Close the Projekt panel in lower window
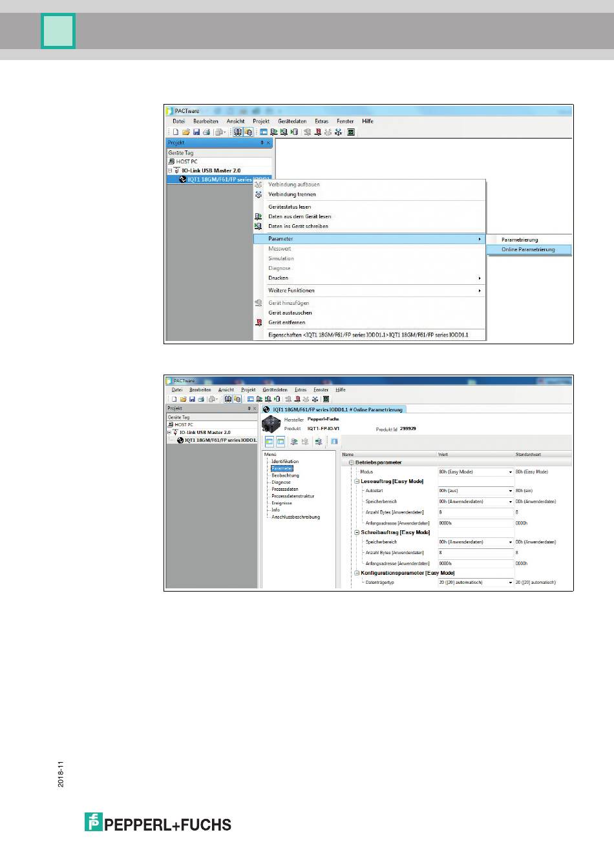This screenshot has width=614, height=868. click(x=255, y=408)
